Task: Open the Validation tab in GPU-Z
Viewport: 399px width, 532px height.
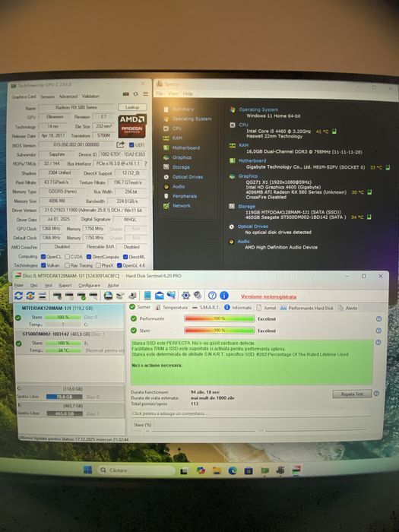Action: [x=90, y=96]
